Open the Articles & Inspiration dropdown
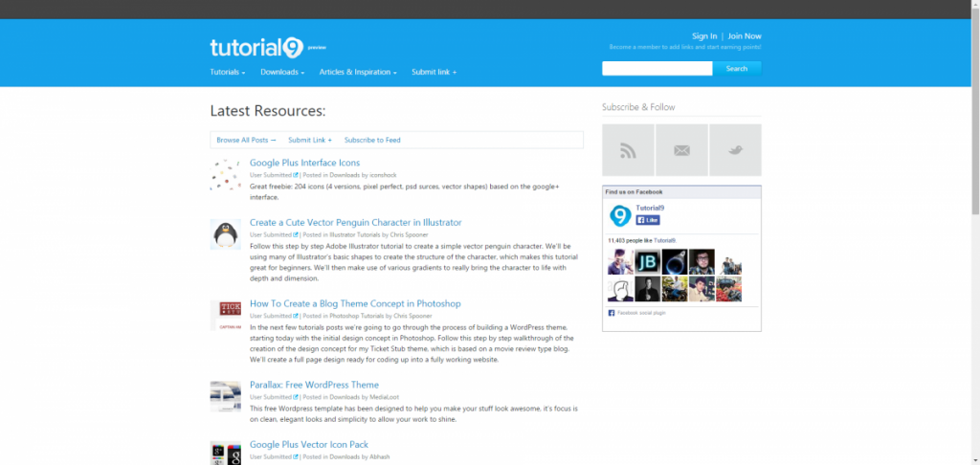Screen dimensions: 980x465 [358, 72]
